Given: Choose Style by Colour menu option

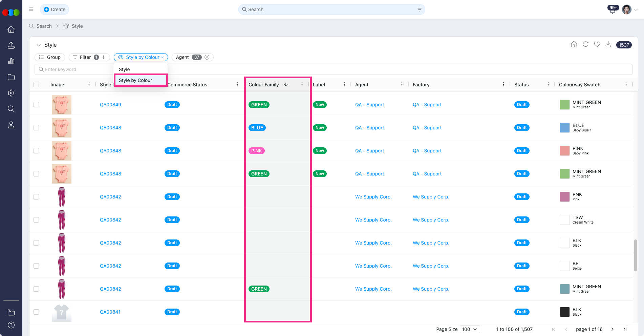Looking at the screenshot, I should (135, 80).
